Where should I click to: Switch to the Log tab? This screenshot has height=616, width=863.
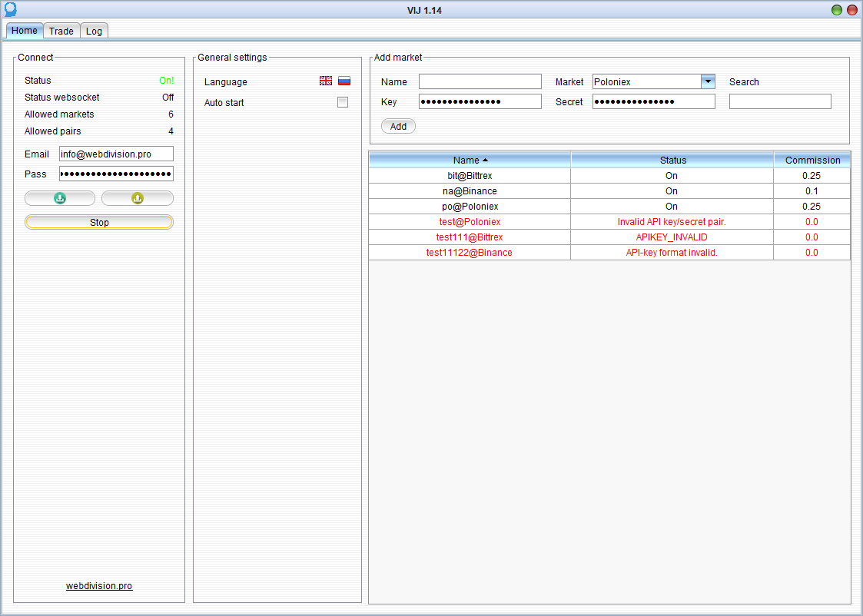click(94, 31)
